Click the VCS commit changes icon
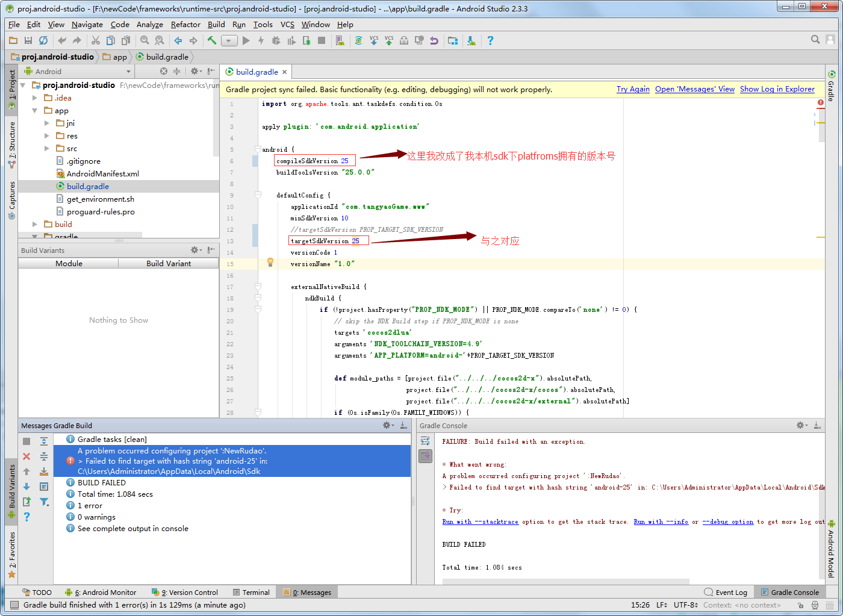This screenshot has width=843, height=616. [x=389, y=40]
